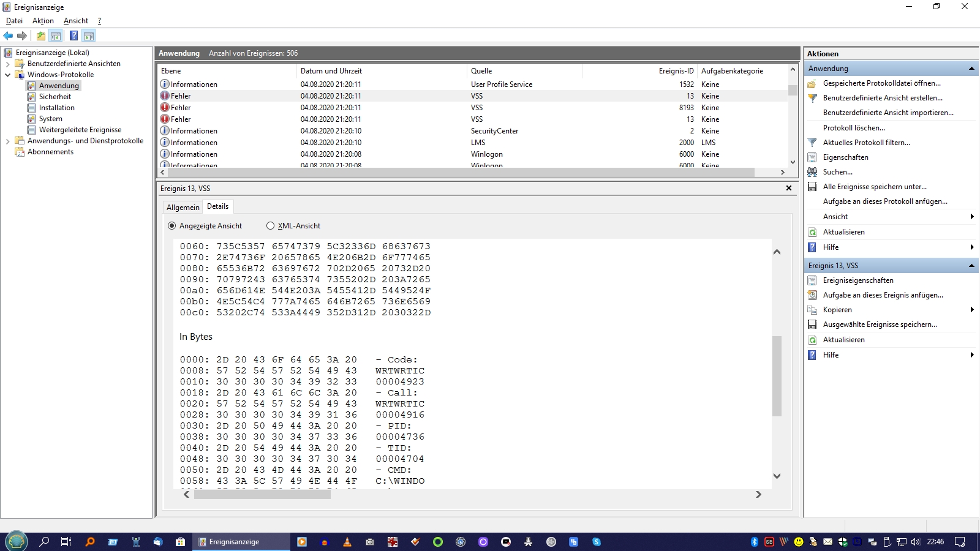Switch to the Details tab
Image resolution: width=980 pixels, height=551 pixels.
pos(217,206)
